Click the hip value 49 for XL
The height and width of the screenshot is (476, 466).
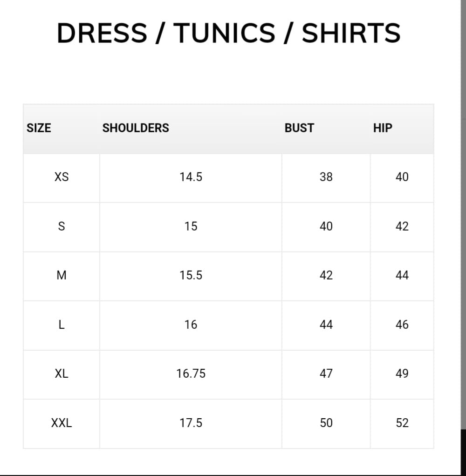(x=402, y=374)
